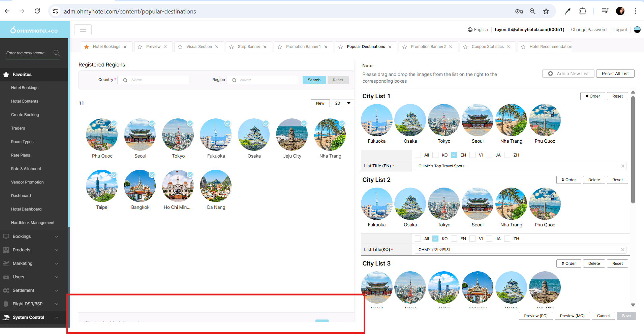Close the Popular Destinations tab
The image size is (644, 334).
390,47
